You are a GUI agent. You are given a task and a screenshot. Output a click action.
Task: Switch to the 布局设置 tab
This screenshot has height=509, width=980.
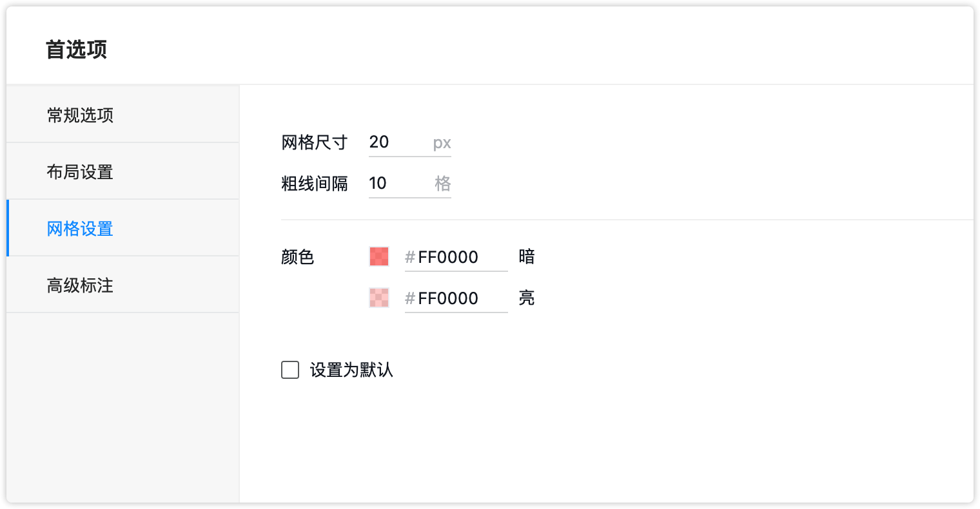(81, 172)
